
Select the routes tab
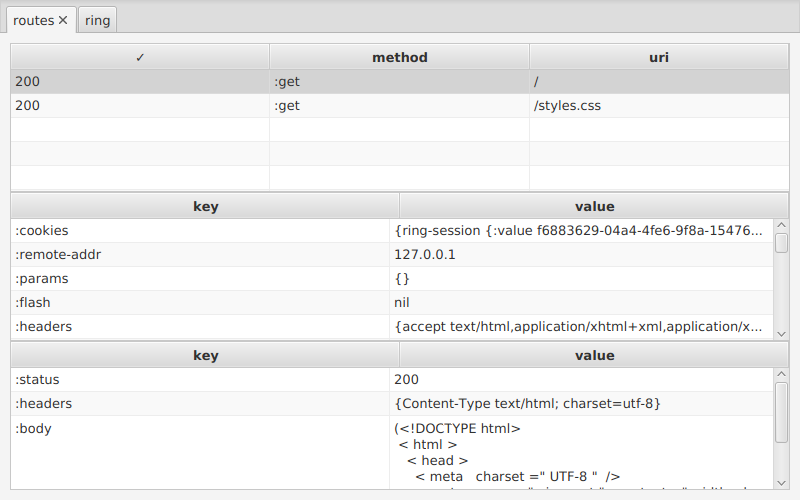coord(34,20)
